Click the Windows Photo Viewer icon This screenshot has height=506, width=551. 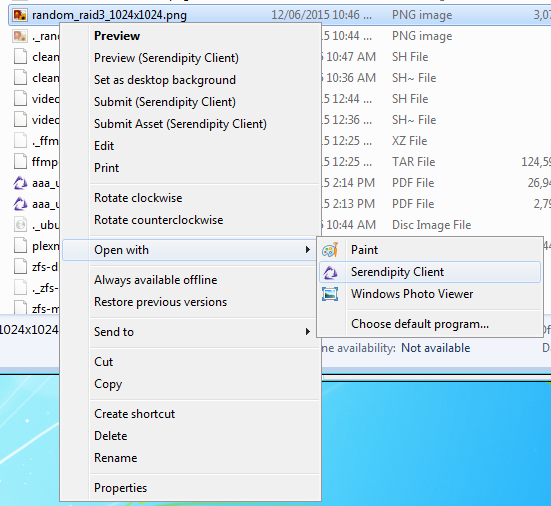coord(330,294)
